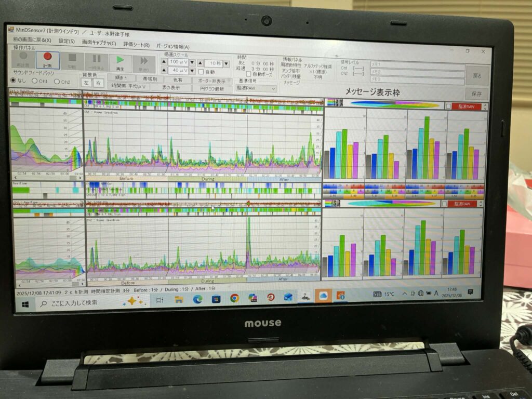Image resolution: width=532 pixels, height=399 pixels.
Task: Open File Explorer from the taskbar
Action: tap(179, 299)
